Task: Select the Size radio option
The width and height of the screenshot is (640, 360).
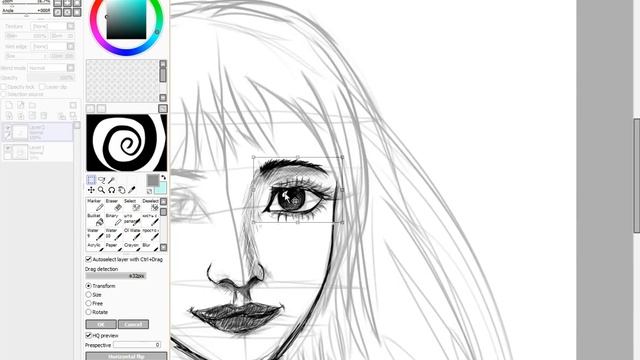Action: [x=89, y=294]
